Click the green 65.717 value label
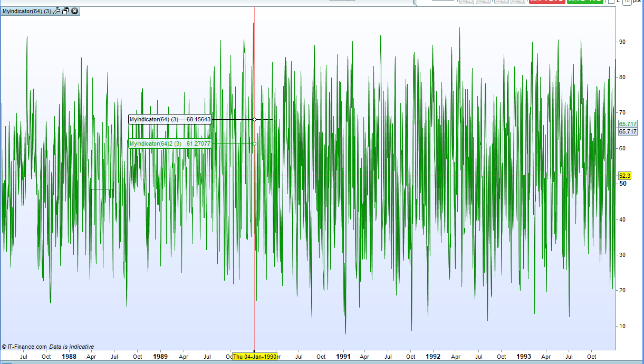 pyautogui.click(x=628, y=124)
